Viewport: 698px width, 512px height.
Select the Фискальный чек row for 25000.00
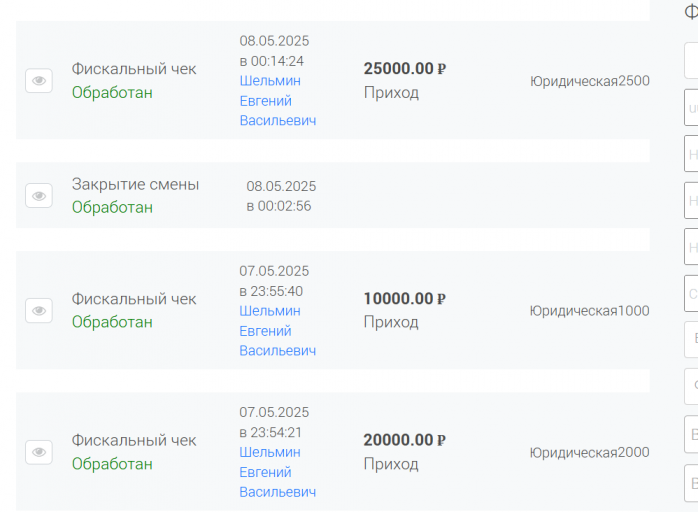tap(333, 80)
